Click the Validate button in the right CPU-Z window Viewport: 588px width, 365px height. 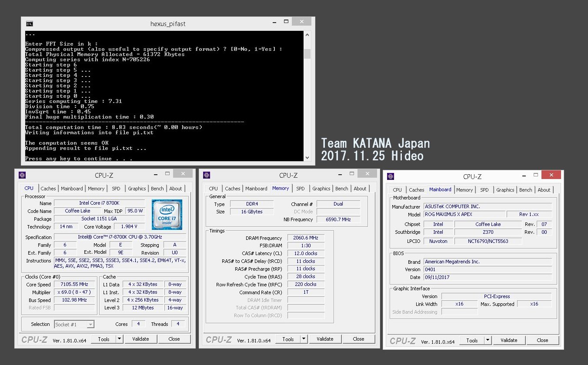pos(509,340)
